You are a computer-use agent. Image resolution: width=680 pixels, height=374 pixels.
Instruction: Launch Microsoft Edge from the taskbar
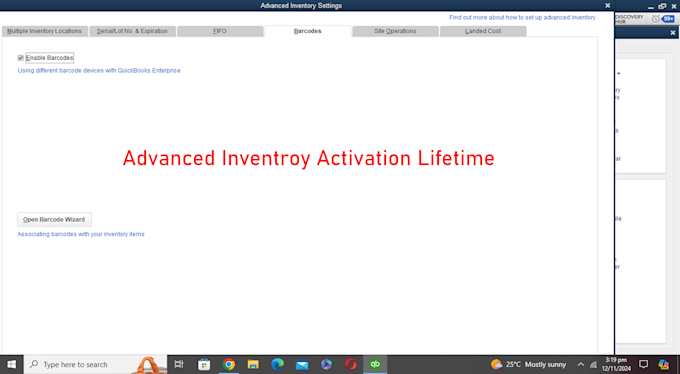(278, 364)
